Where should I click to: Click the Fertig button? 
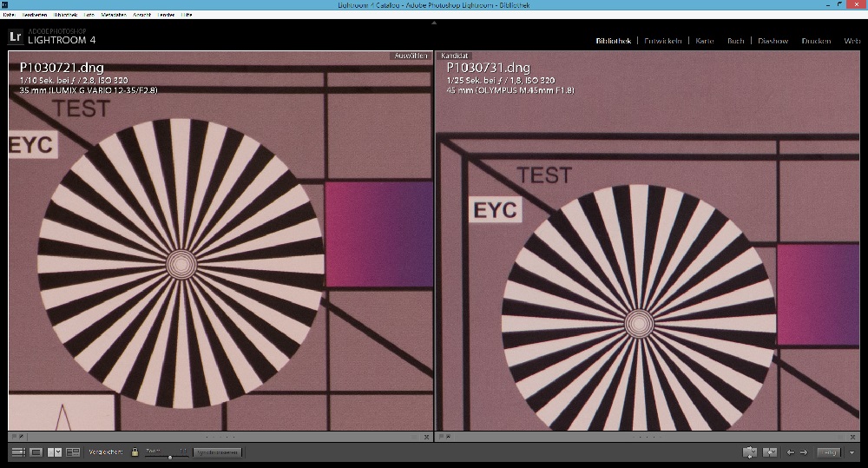point(829,452)
